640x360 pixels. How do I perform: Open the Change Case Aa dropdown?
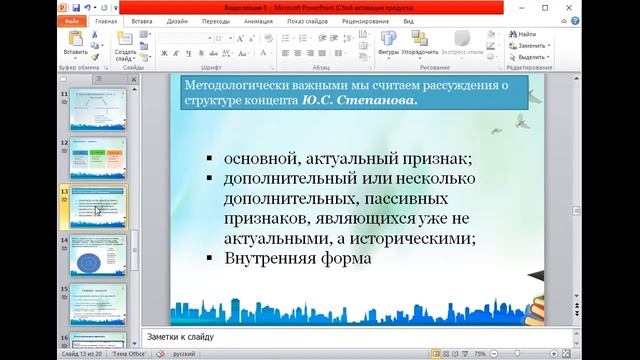click(x=243, y=53)
